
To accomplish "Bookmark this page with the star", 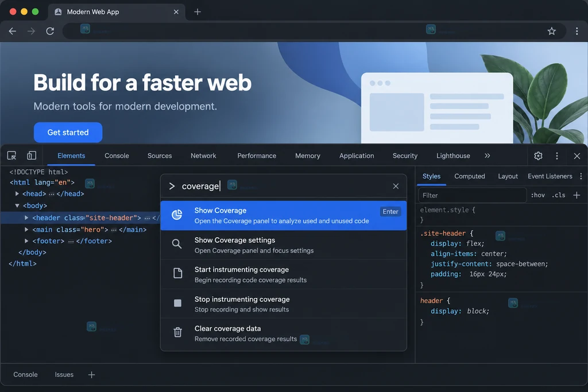I will click(x=551, y=31).
